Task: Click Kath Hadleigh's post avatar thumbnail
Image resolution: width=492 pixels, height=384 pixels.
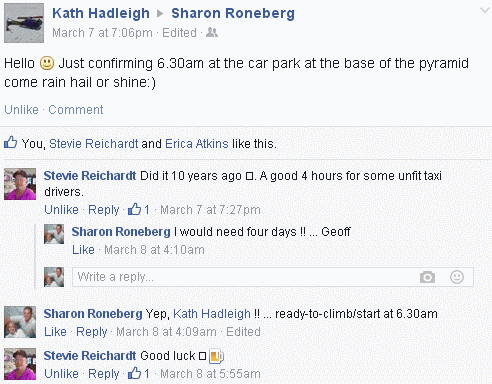Action: 24,23
